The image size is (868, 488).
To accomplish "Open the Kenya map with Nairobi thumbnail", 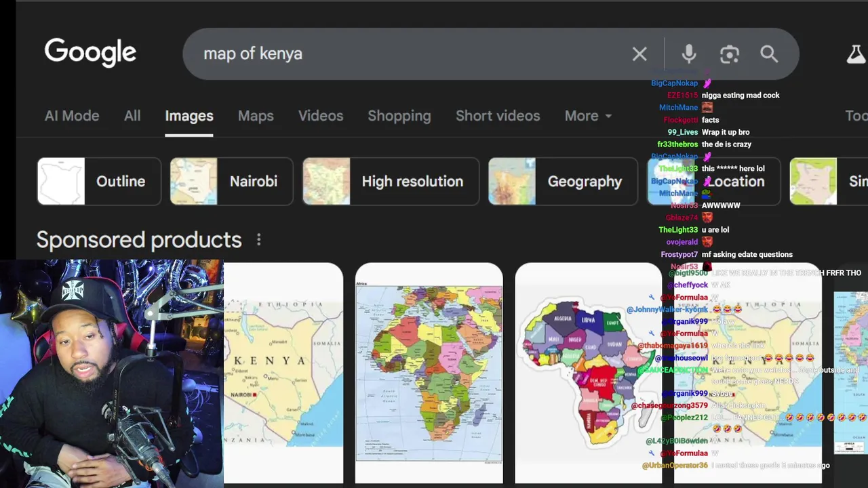I will pyautogui.click(x=283, y=373).
